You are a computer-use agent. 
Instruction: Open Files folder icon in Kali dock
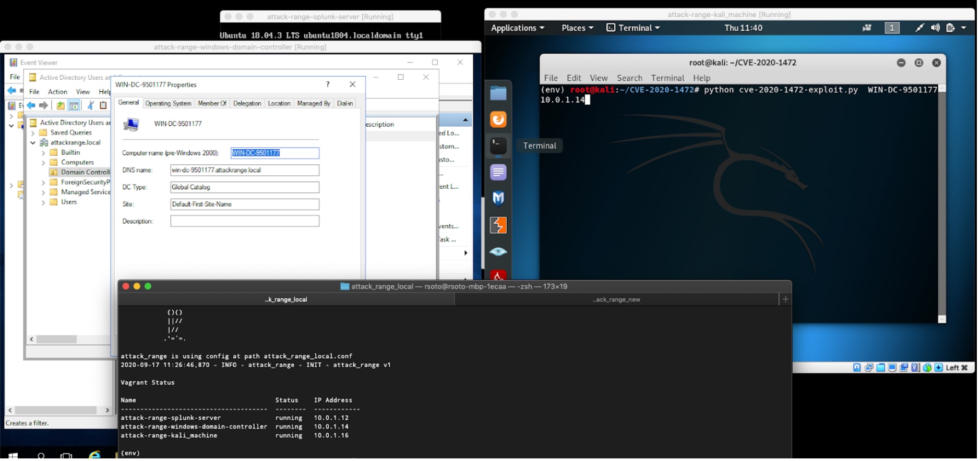point(498,93)
